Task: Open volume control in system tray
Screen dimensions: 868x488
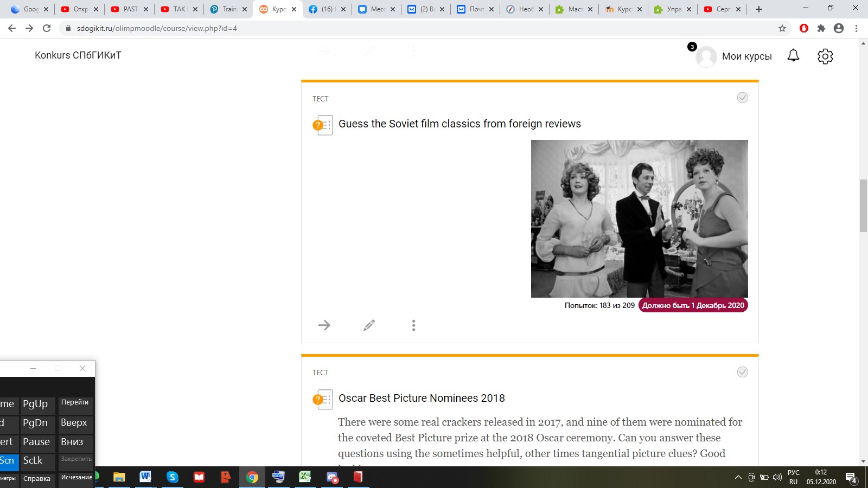Action: pos(777,478)
